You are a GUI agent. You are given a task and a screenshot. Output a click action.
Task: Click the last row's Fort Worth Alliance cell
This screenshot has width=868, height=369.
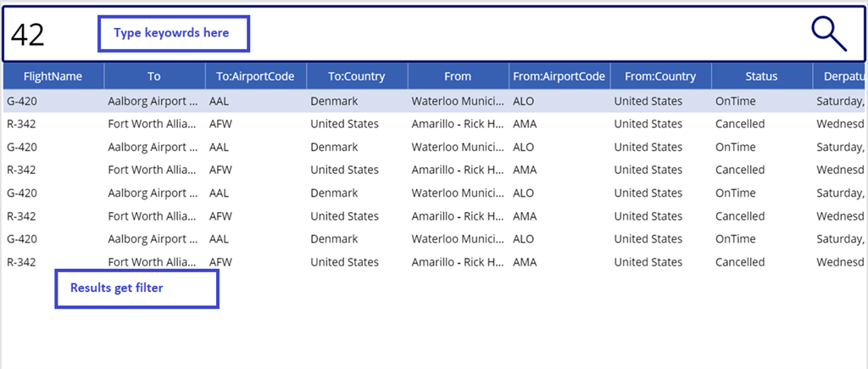[153, 262]
